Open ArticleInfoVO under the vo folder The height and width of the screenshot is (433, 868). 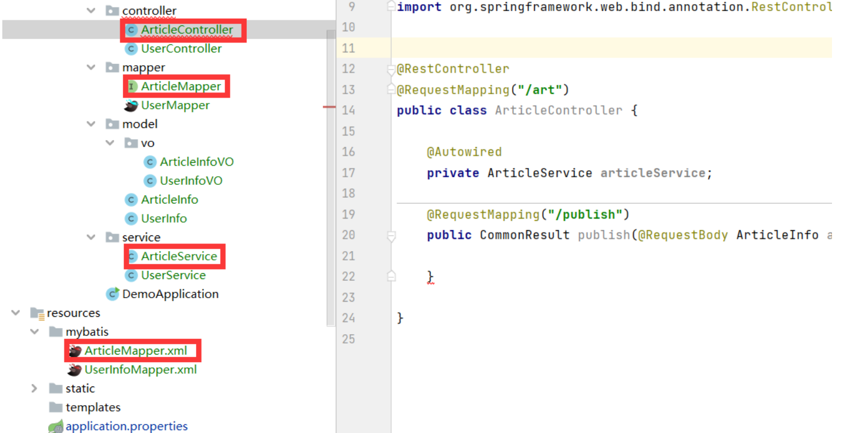[x=197, y=162]
